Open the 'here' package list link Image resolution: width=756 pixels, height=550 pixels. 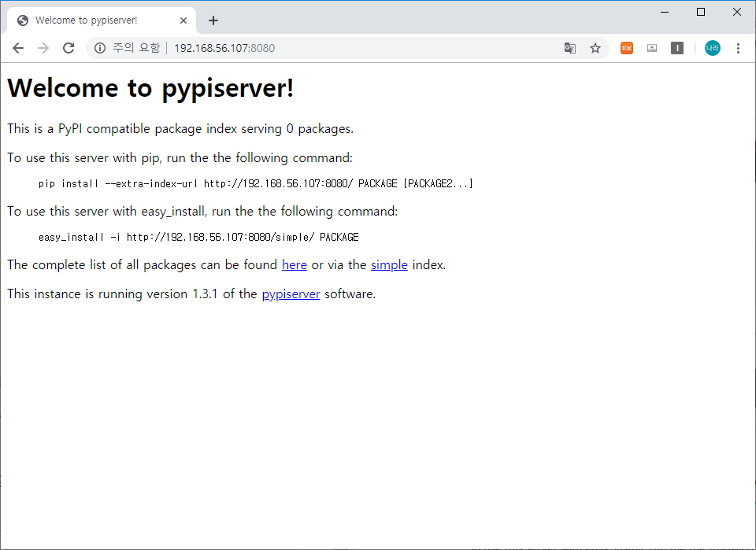coord(294,265)
